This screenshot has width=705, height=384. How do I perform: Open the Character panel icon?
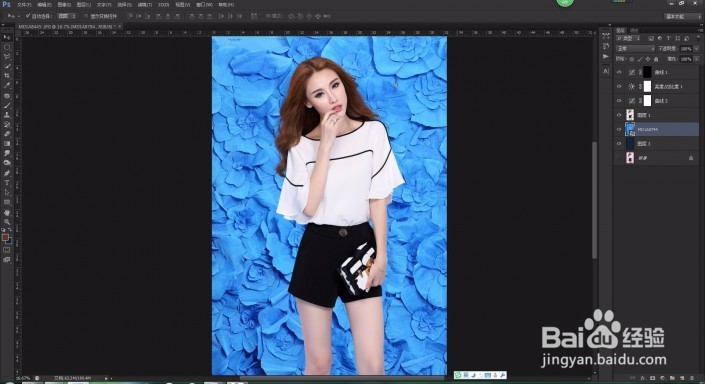tap(606, 71)
